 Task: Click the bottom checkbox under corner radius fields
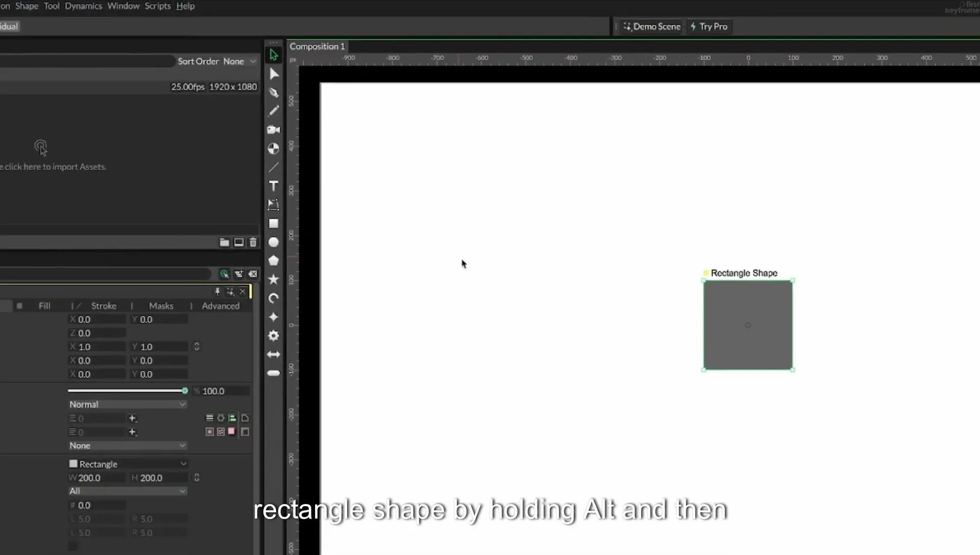point(73,546)
